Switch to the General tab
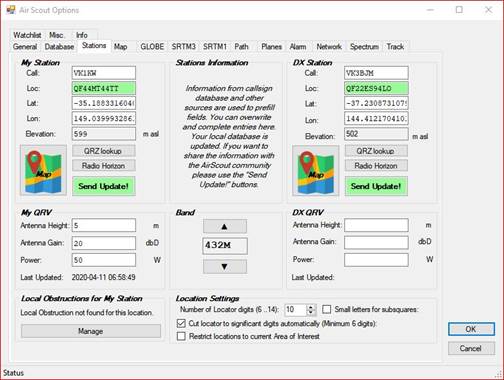504x380 pixels. click(x=25, y=47)
